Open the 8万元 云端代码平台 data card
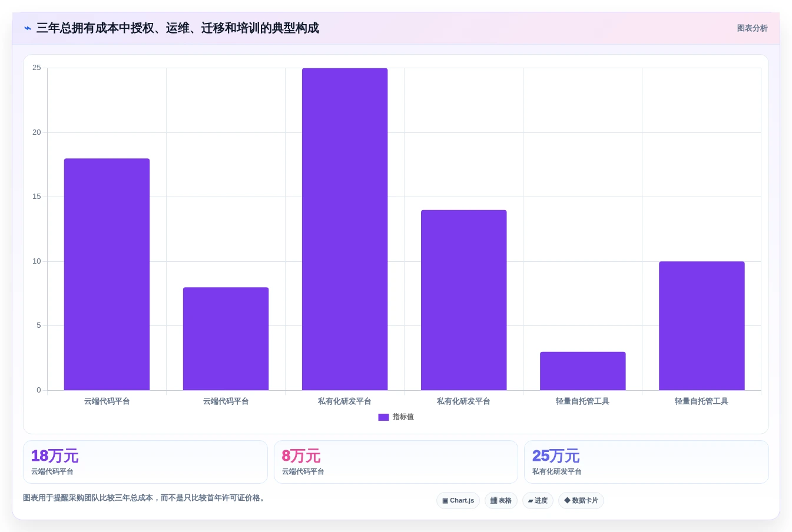 (396, 462)
